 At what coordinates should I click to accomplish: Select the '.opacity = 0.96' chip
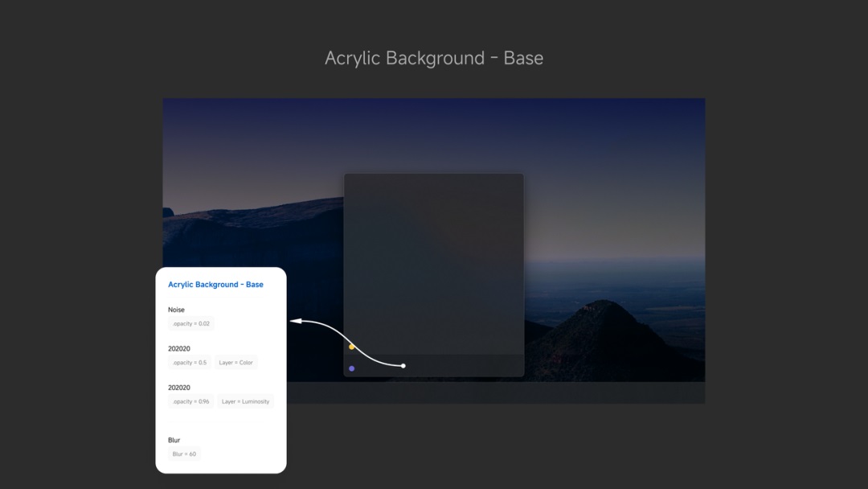[191, 401]
